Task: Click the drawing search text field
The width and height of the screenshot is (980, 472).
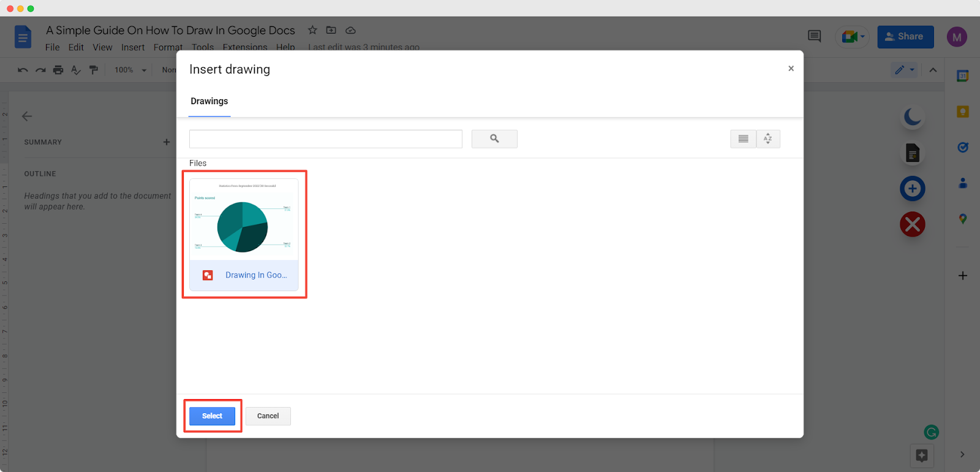Action: click(x=326, y=139)
